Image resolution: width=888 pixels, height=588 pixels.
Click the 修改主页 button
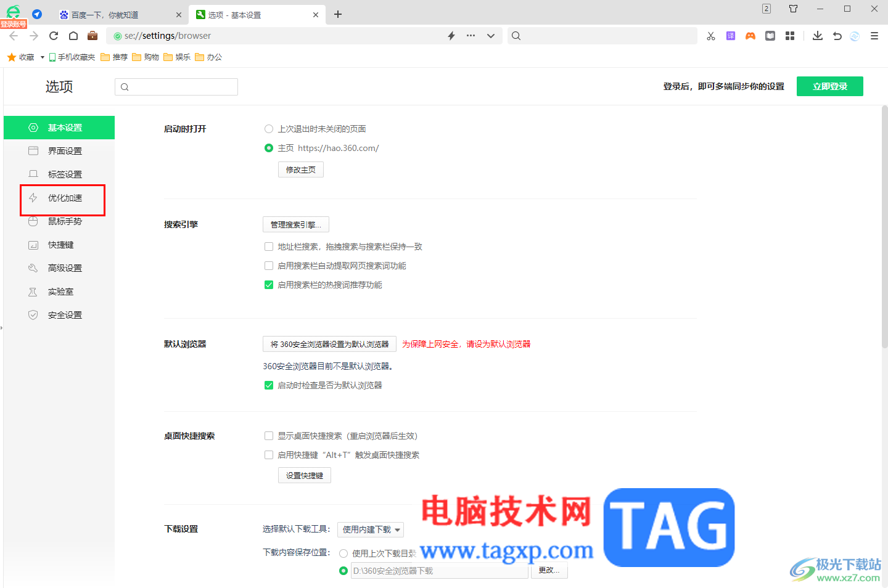click(301, 169)
